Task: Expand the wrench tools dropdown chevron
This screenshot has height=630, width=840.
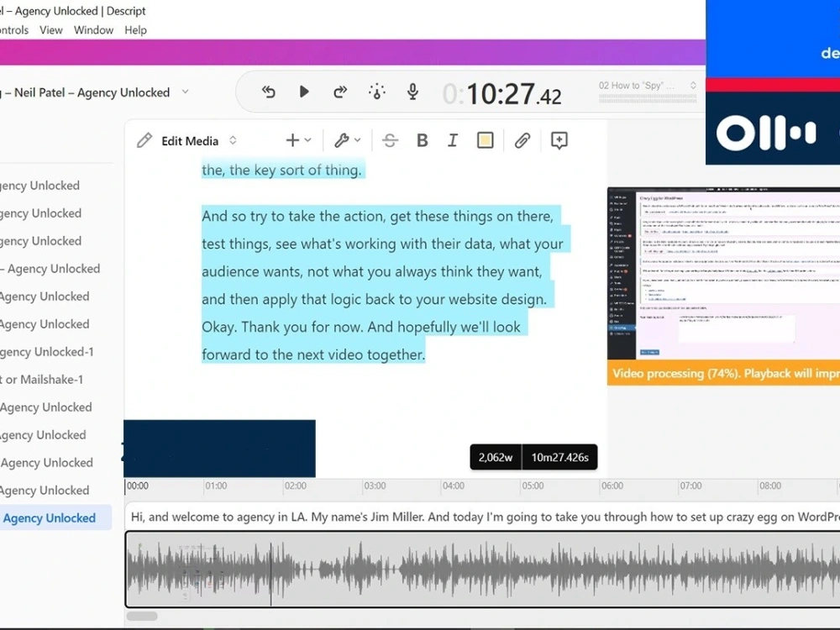Action: point(357,140)
